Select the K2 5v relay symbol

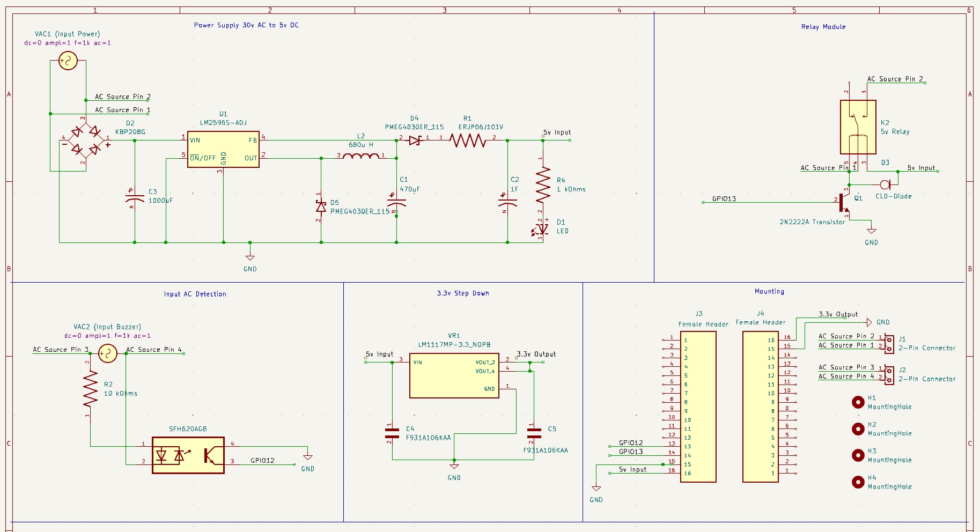858,127
